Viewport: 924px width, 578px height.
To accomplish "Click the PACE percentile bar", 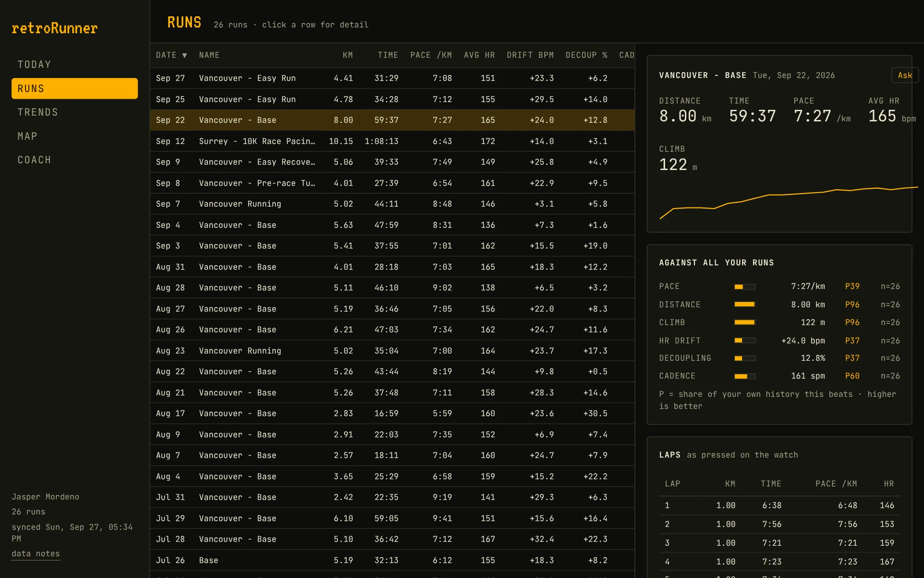I will pos(745,287).
